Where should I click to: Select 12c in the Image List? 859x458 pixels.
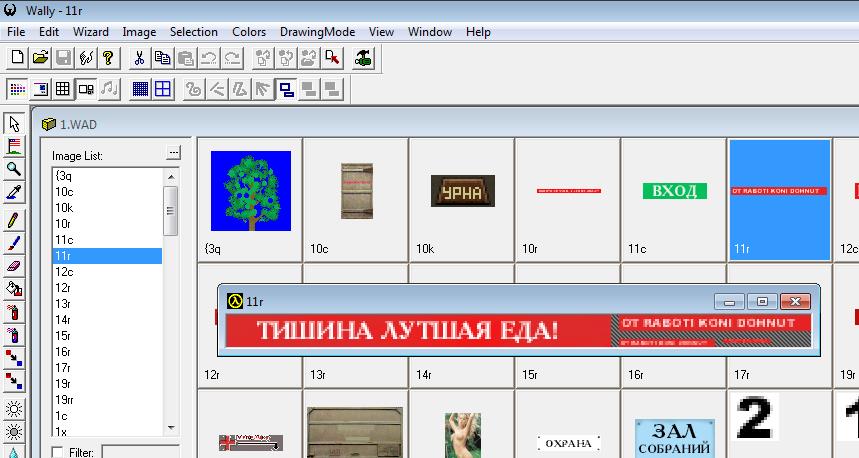point(64,272)
